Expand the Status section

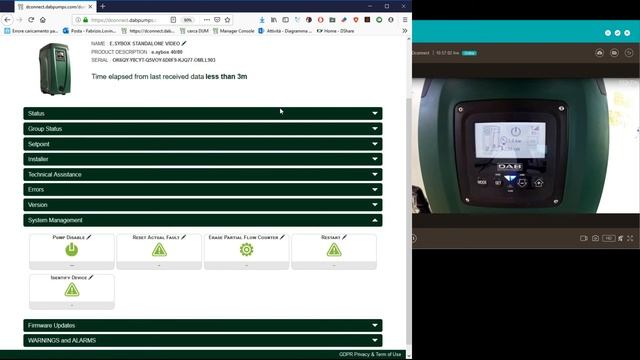[x=203, y=113]
